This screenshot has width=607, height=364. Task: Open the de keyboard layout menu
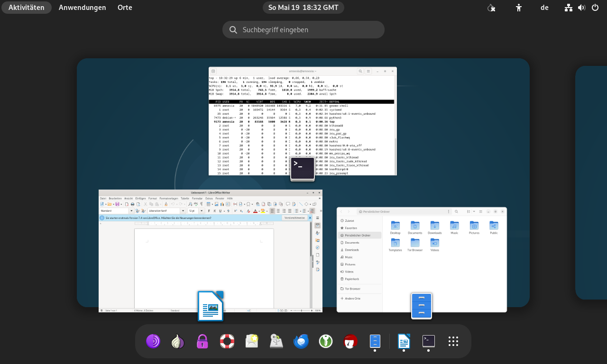(544, 8)
